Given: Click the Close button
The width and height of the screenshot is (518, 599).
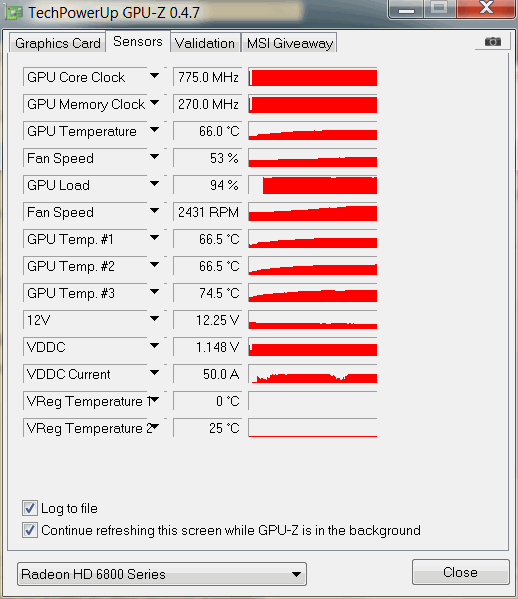Looking at the screenshot, I should 460,572.
